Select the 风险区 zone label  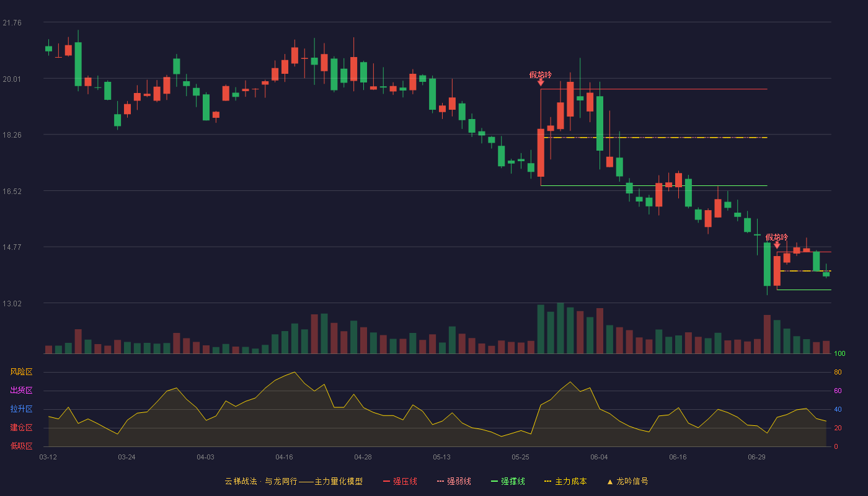tap(21, 372)
